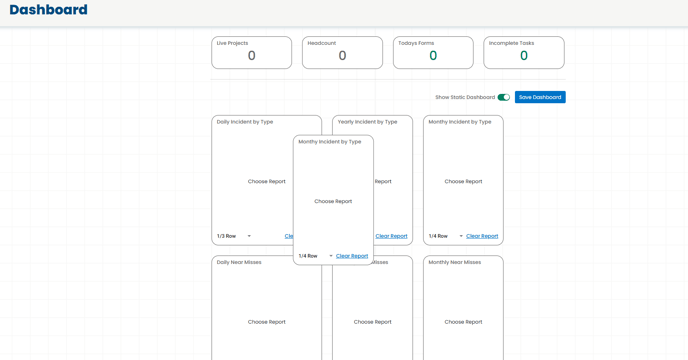Open 1/4 Row dropdown next to Yearly Incident's neighbor Monthly card

pos(446,236)
